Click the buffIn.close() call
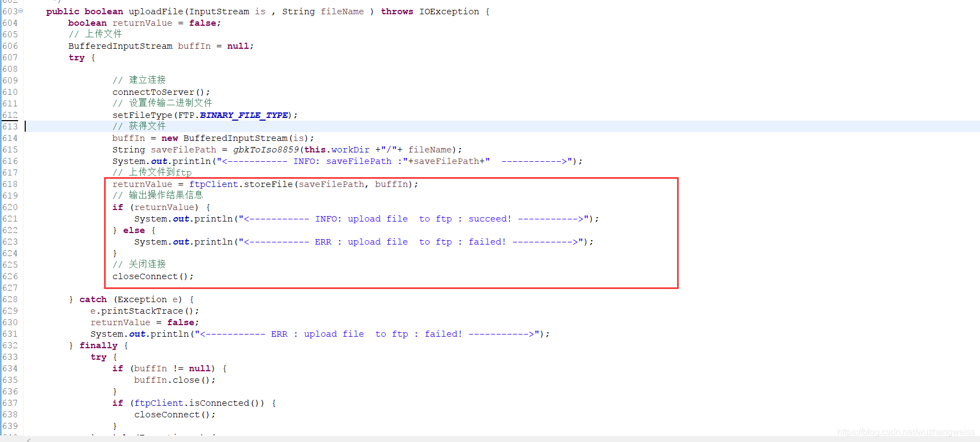This screenshot has height=442, width=980. tap(175, 380)
